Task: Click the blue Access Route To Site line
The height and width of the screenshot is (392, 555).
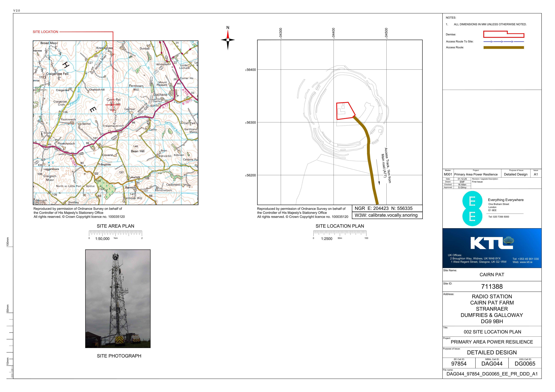Action: coord(504,42)
